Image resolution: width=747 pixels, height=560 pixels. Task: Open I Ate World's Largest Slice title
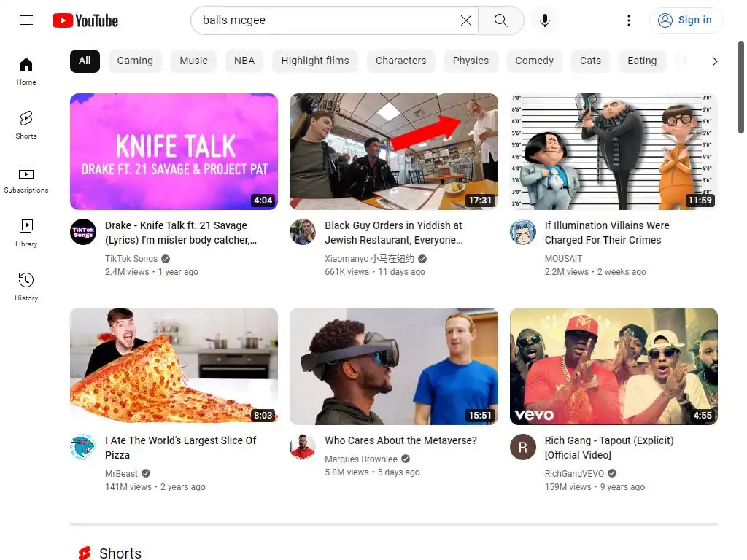pyautogui.click(x=181, y=447)
